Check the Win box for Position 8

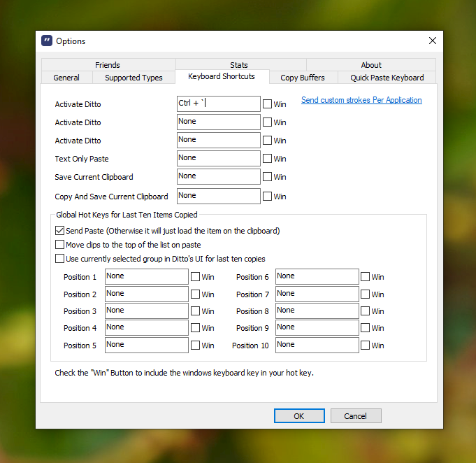click(x=365, y=311)
